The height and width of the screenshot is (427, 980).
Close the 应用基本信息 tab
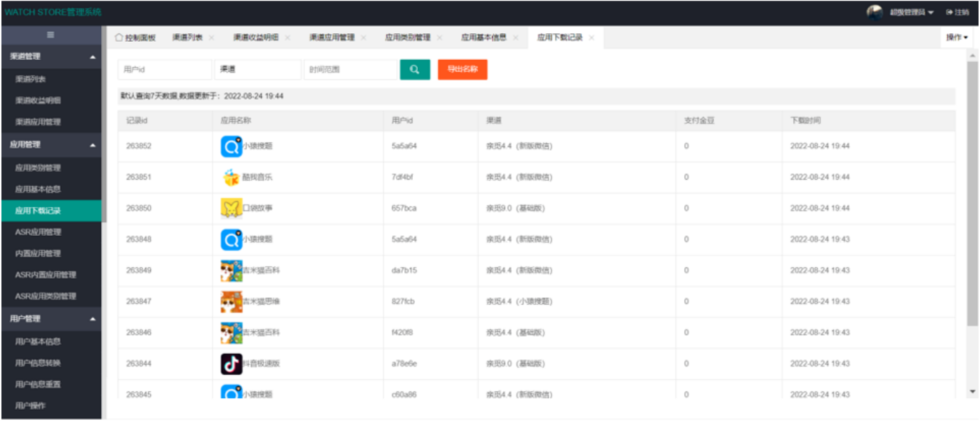(515, 38)
